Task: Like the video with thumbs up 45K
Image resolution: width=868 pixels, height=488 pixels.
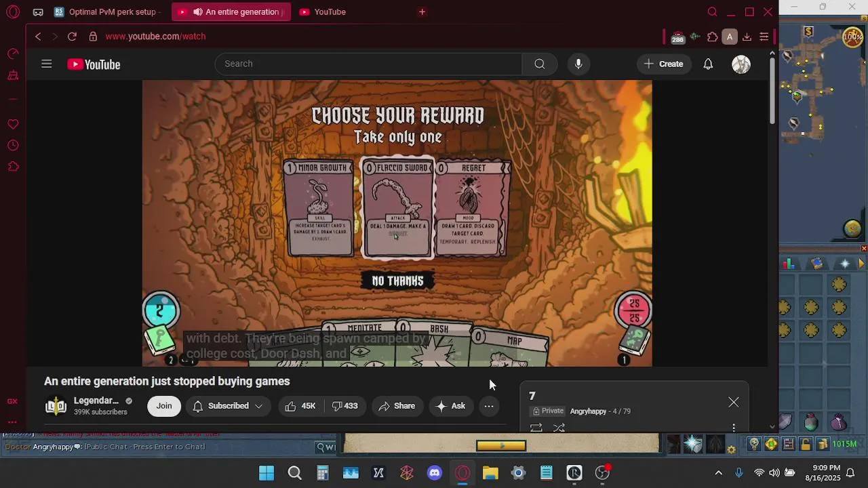Action: point(300,406)
